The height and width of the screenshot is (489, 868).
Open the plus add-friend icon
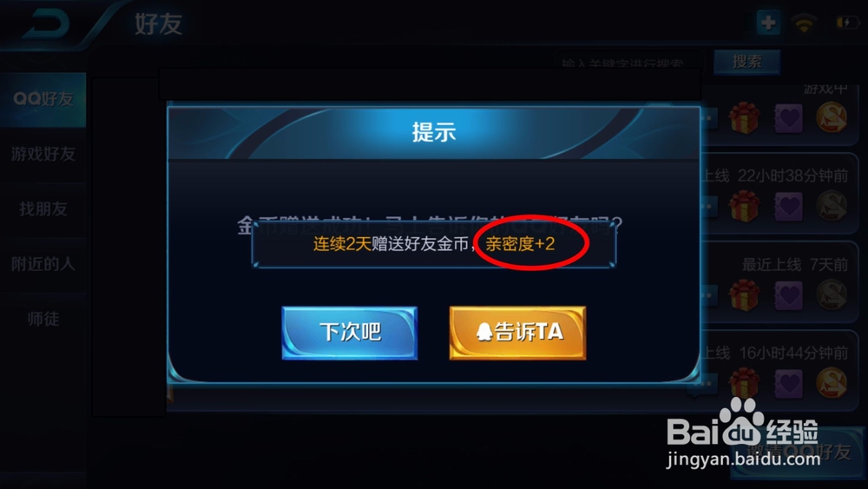click(x=768, y=23)
